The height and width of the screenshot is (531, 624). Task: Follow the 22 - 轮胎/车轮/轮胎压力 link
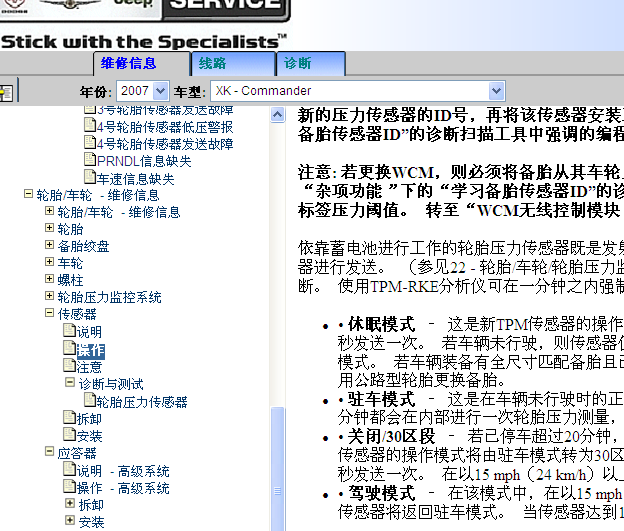pyautogui.click(x=536, y=267)
